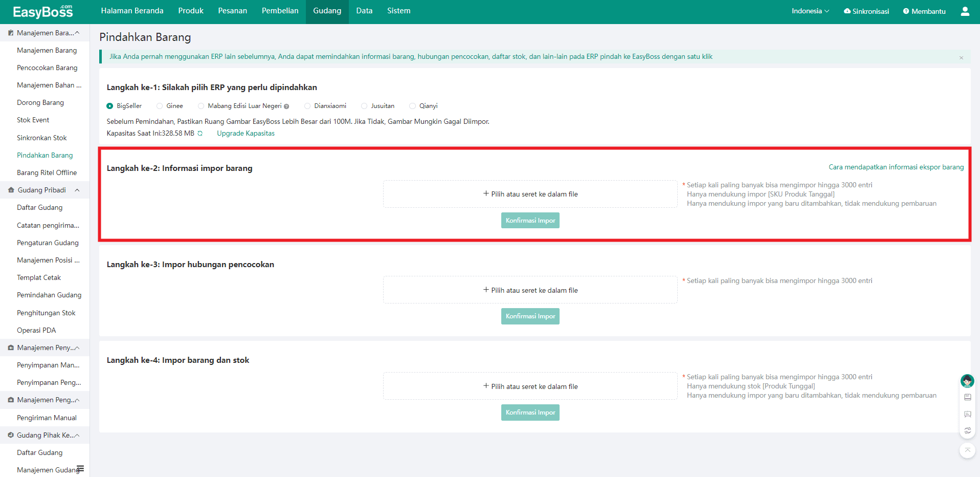
Task: Click the plus icon in Langkah ke-4 upload
Action: (x=486, y=386)
